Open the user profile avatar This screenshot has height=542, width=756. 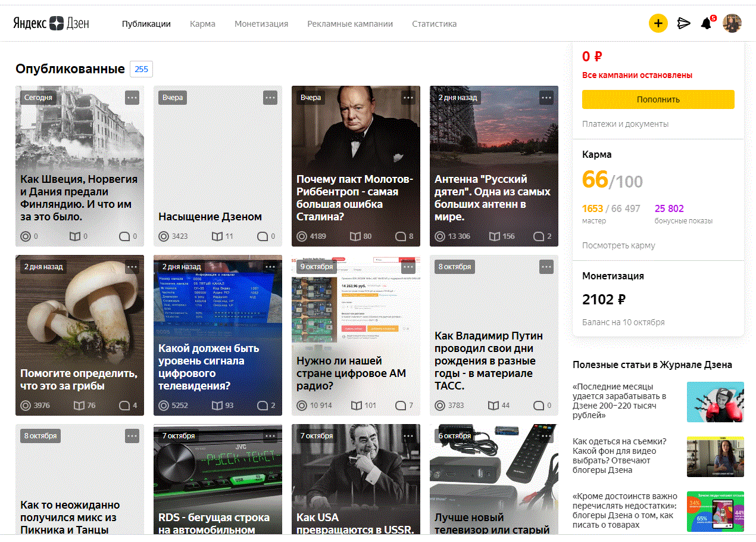point(732,24)
